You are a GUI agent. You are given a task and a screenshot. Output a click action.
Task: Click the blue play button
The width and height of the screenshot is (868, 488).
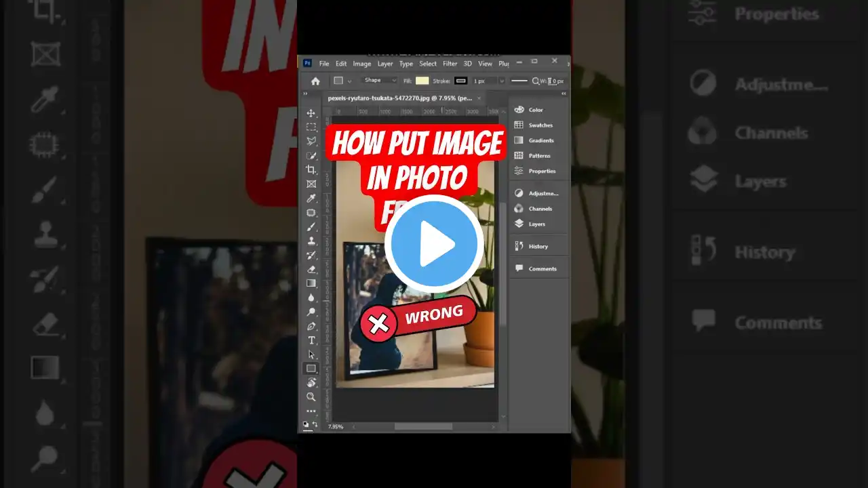(434, 245)
